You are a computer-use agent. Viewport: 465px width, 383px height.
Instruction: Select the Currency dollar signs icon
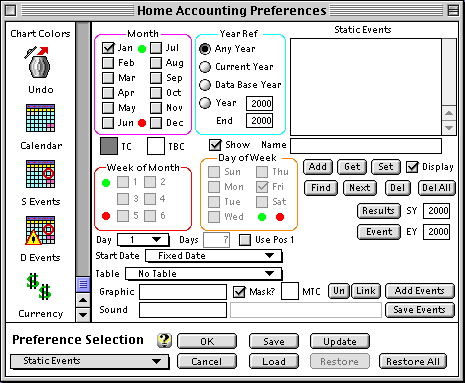(39, 286)
